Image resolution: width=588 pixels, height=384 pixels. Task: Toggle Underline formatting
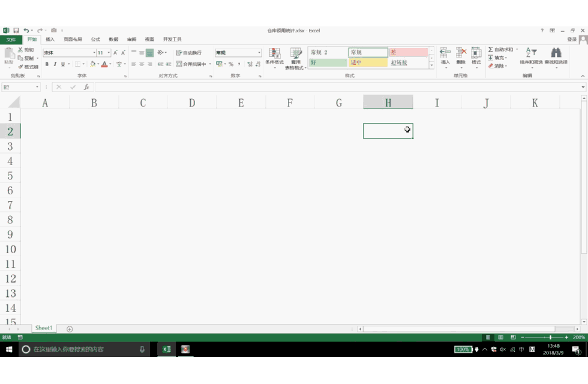[x=63, y=64]
